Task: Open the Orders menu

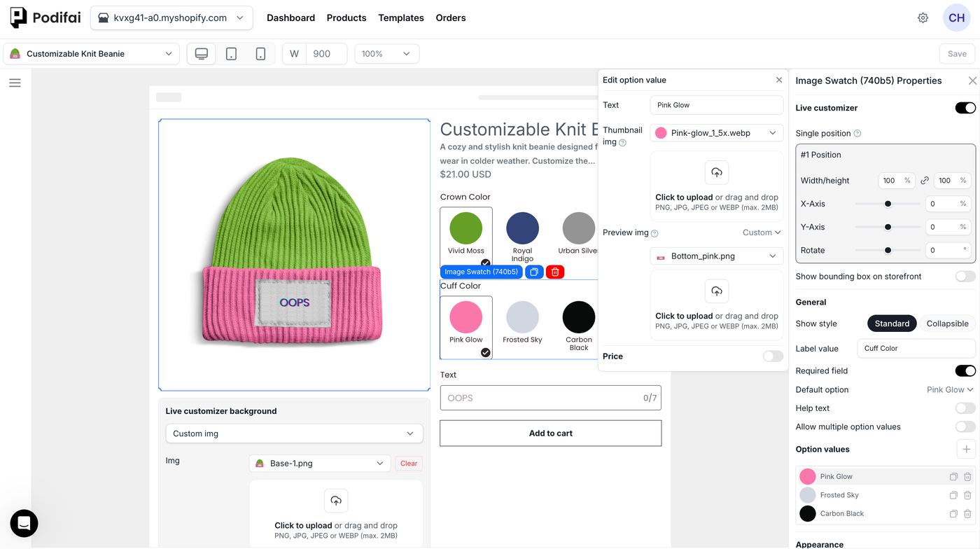Action: 451,18
